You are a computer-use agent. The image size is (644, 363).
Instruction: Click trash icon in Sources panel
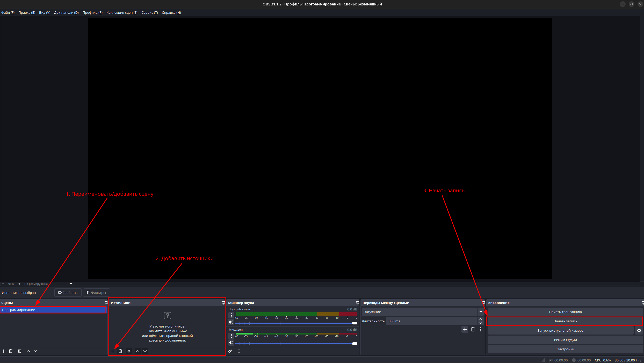pos(120,351)
